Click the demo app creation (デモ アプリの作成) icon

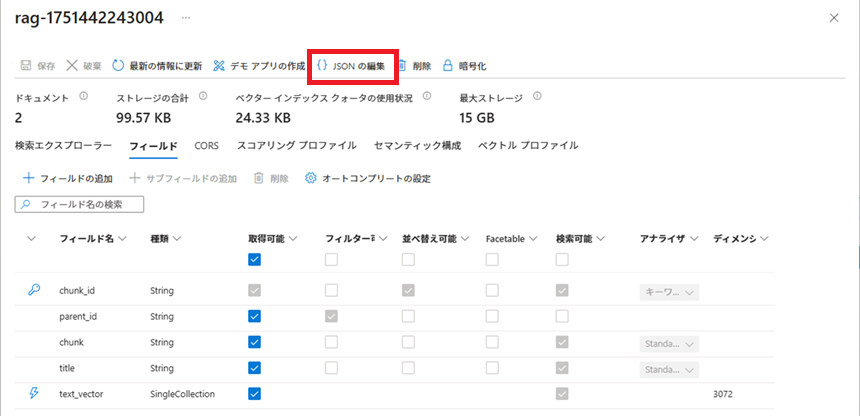click(x=219, y=66)
